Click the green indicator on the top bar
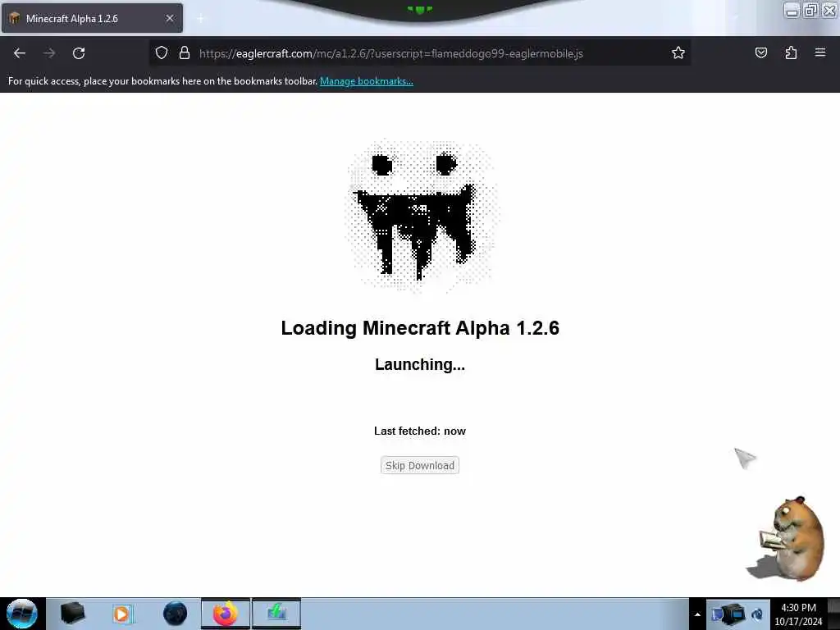The width and height of the screenshot is (840, 630). click(420, 9)
